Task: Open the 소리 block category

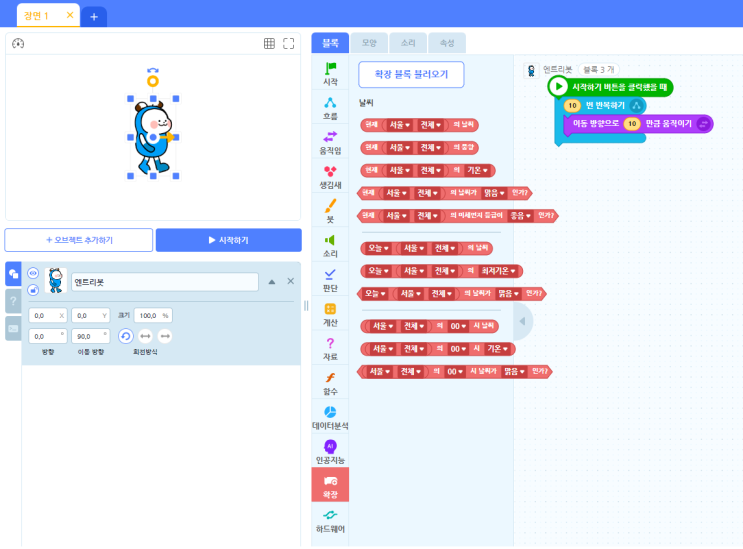Action: tap(330, 246)
